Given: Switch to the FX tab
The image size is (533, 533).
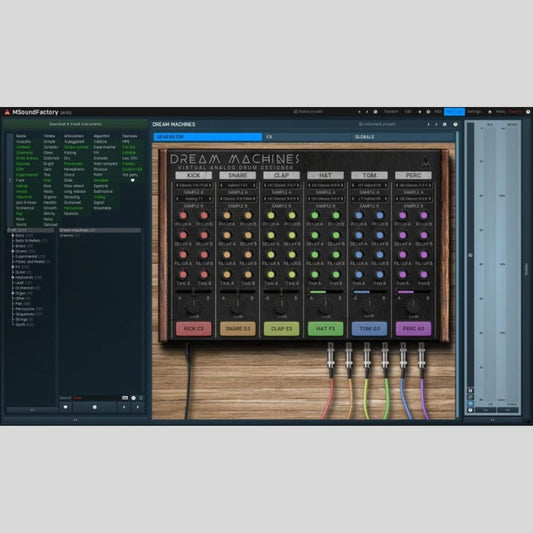Looking at the screenshot, I should point(307,137).
